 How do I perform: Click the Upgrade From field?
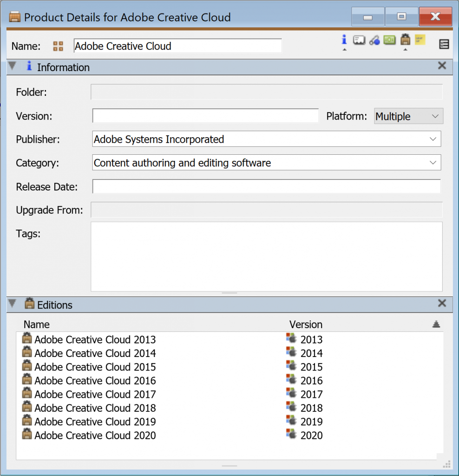[x=266, y=210]
